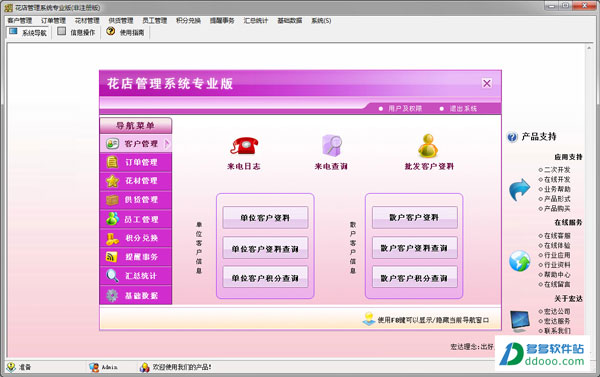Open the 花材管理 menu

click(x=87, y=21)
